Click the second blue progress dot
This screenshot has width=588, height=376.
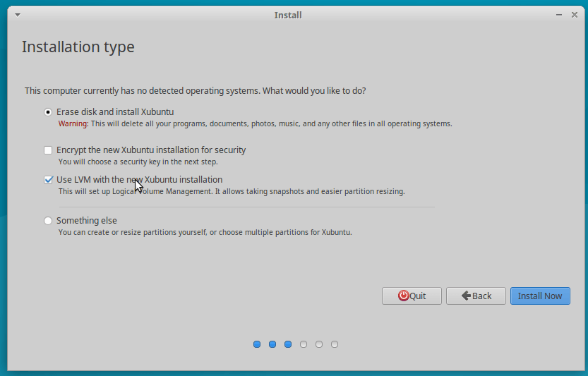click(272, 344)
